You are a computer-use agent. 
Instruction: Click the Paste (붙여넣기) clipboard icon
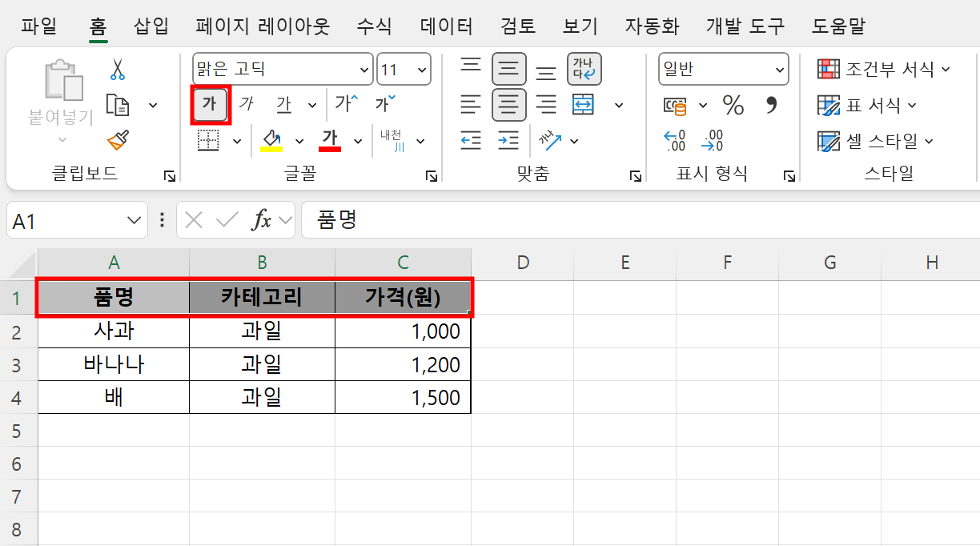pyautogui.click(x=63, y=80)
